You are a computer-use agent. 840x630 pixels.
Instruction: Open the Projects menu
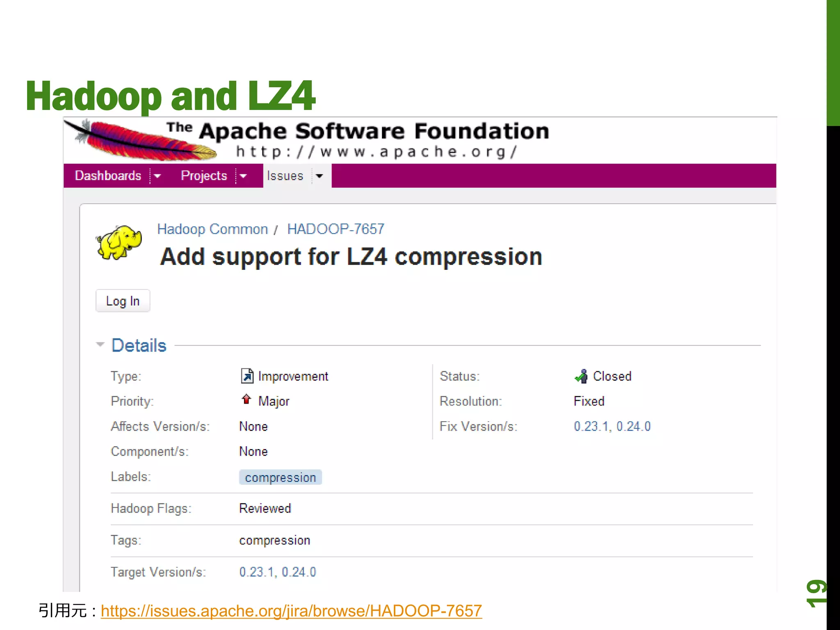(x=204, y=176)
